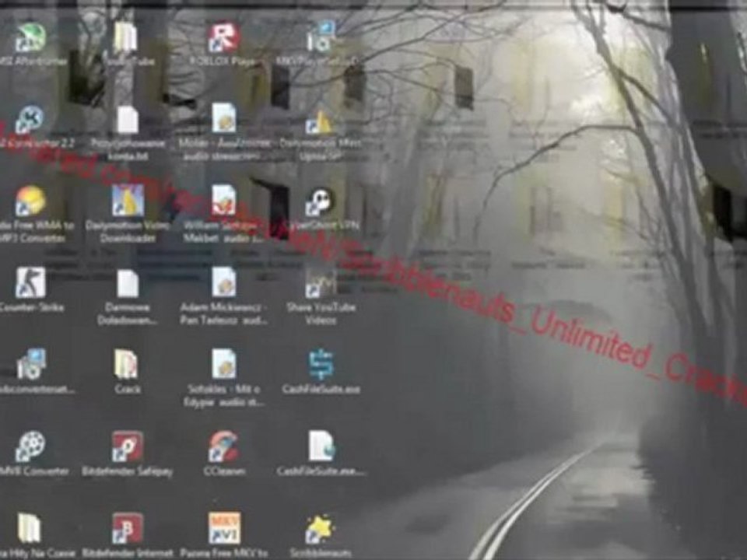The width and height of the screenshot is (747, 560).
Task: Select the Sofokles Mit o Edypie file
Action: 223,365
